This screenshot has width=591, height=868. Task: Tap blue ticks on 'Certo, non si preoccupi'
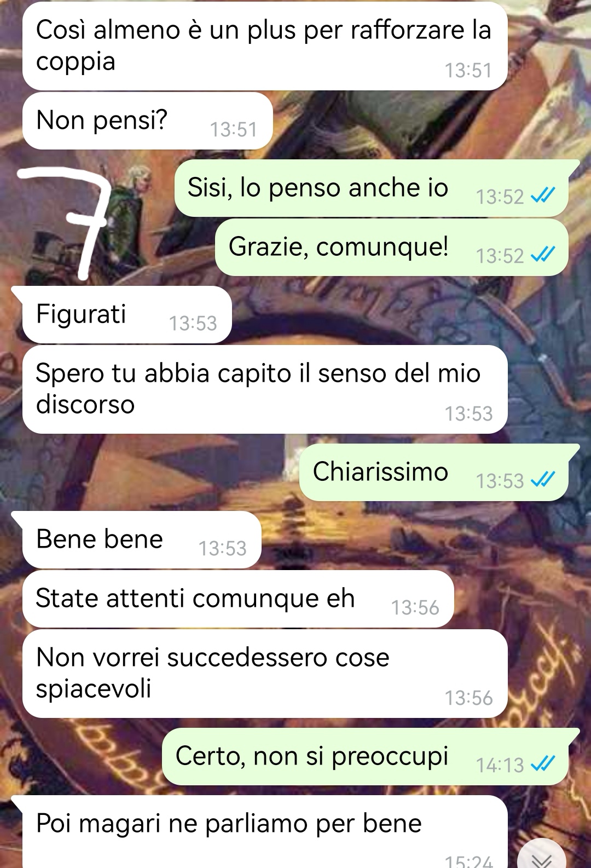pyautogui.click(x=543, y=763)
